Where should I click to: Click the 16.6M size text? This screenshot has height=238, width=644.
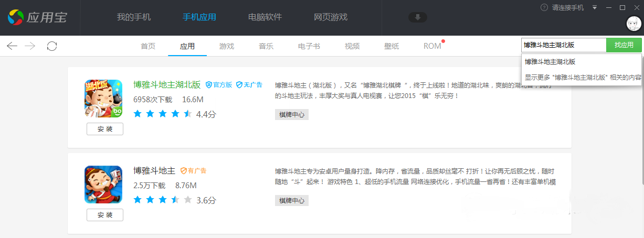[x=193, y=99]
